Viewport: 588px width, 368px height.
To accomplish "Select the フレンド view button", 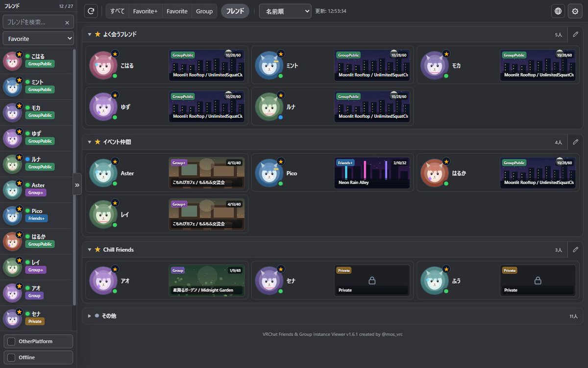I will [x=235, y=11].
